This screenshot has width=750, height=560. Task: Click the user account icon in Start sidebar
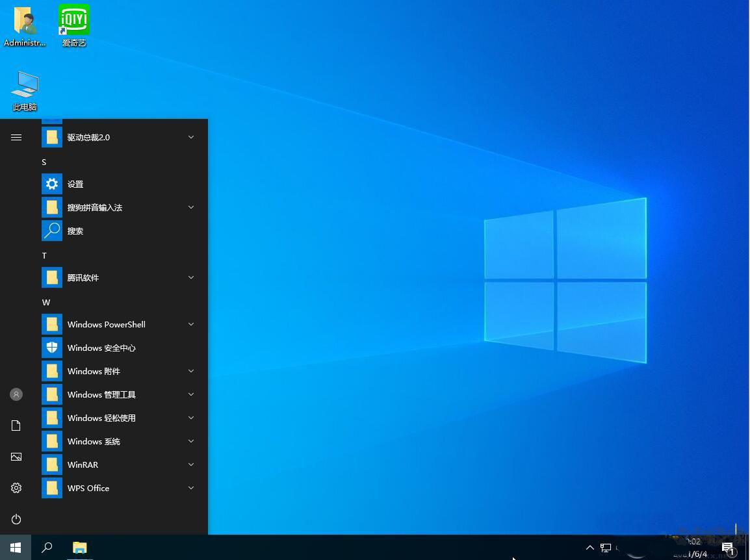click(16, 394)
